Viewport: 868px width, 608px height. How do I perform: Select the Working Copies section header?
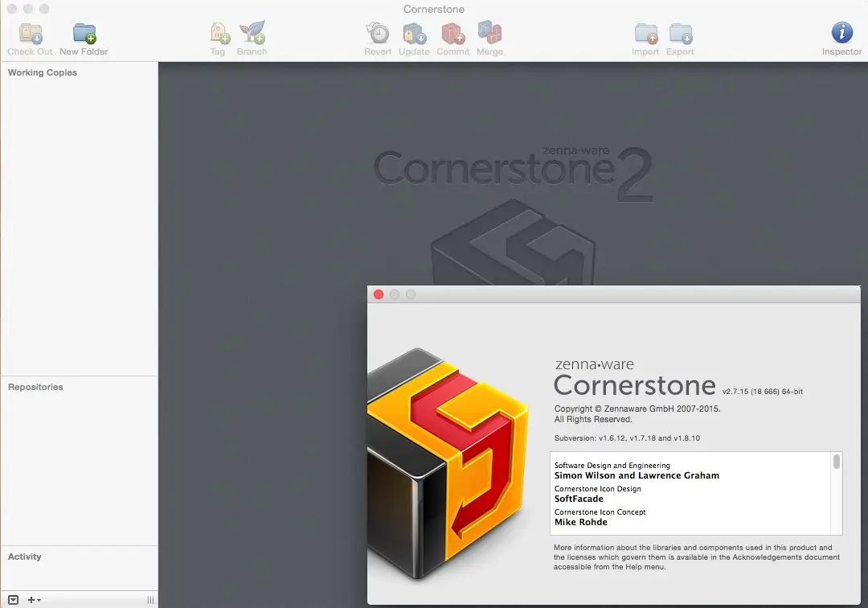click(42, 72)
